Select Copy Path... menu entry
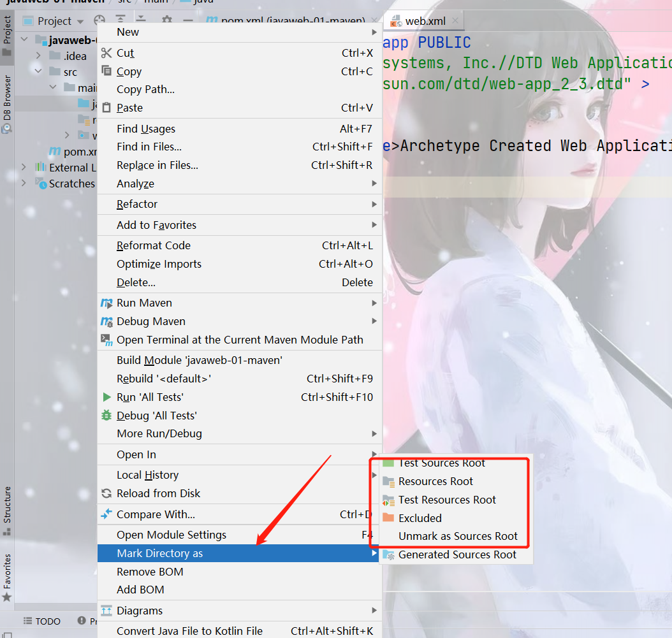Image resolution: width=672 pixels, height=638 pixels. 239,90
